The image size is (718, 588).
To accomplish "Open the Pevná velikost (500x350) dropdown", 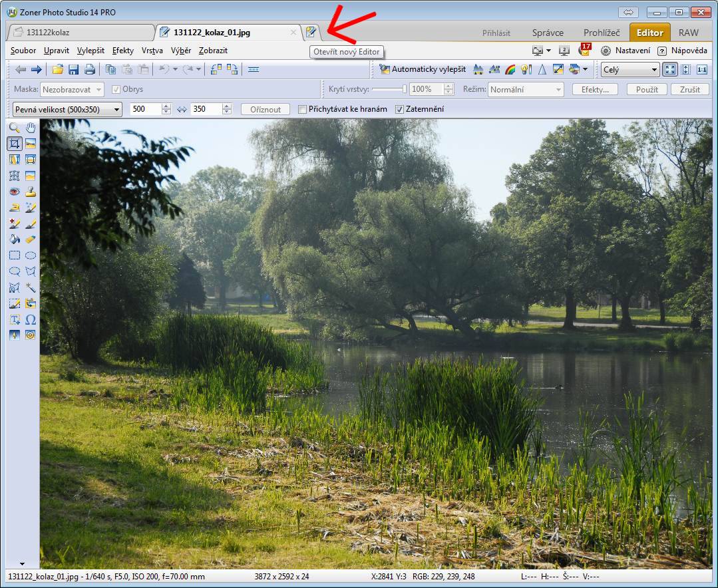I will coord(67,109).
